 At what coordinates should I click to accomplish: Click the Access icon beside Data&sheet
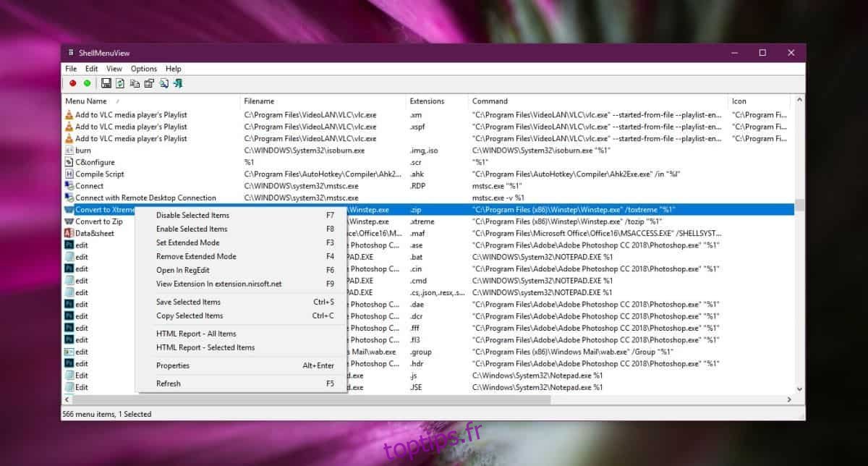69,233
